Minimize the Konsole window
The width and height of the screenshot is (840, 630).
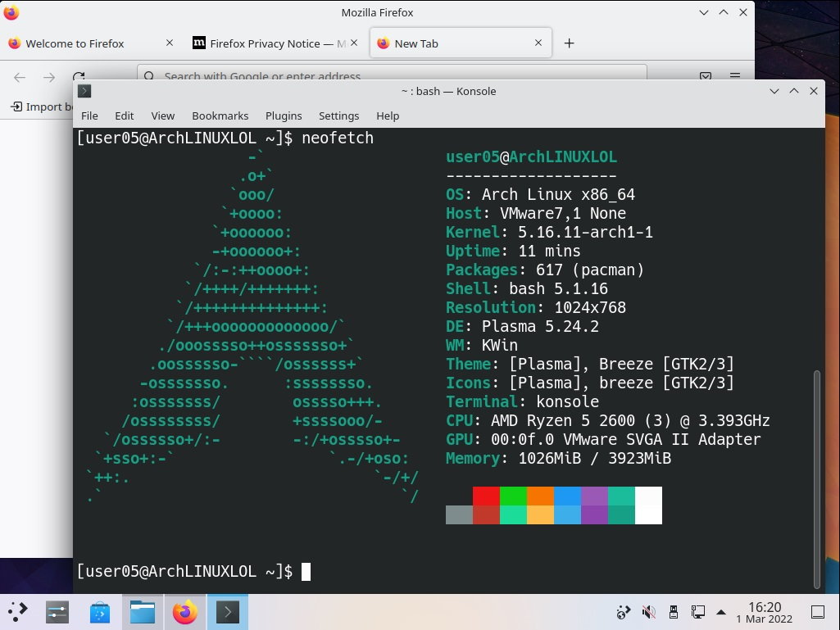point(774,91)
